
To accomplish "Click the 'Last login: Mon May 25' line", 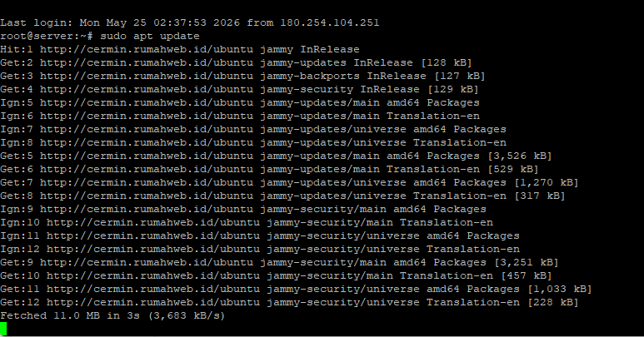I will coord(190,23).
